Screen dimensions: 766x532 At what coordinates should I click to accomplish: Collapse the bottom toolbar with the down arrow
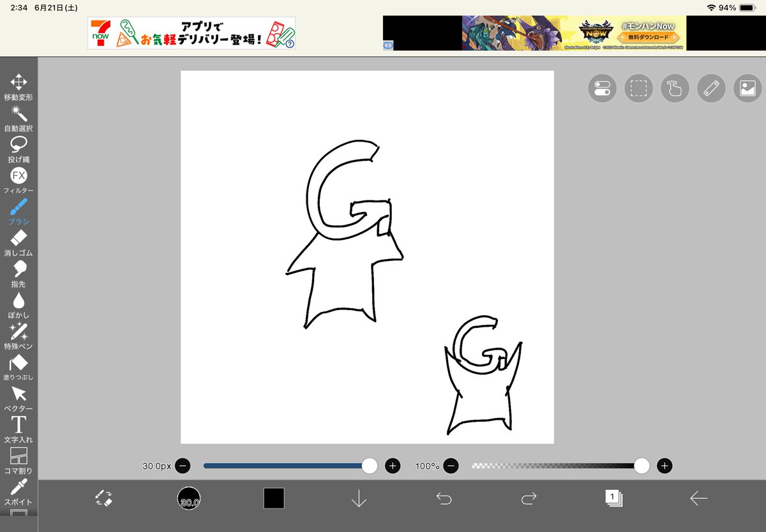click(359, 499)
